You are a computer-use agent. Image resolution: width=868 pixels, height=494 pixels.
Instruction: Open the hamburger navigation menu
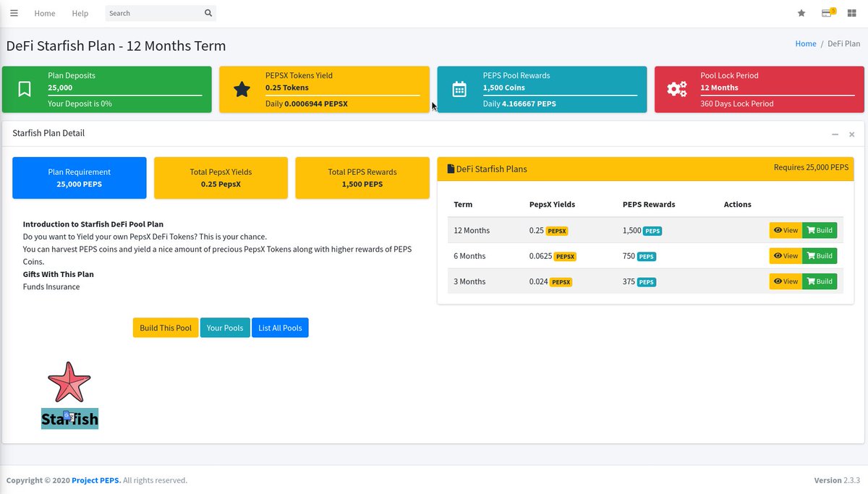pyautogui.click(x=14, y=13)
